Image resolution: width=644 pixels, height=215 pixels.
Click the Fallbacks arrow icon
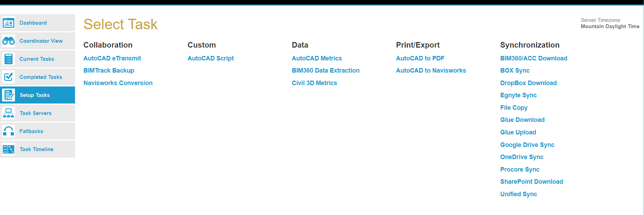pyautogui.click(x=8, y=131)
